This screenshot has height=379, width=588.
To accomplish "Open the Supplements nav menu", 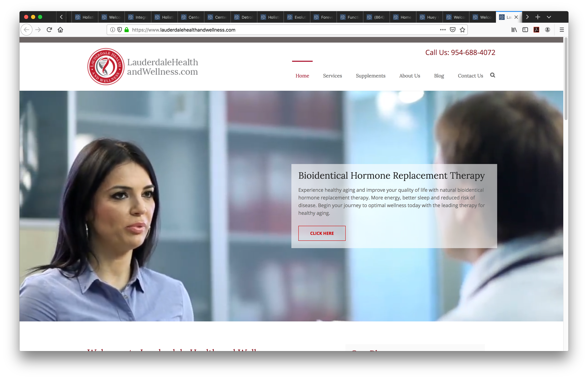I will [371, 76].
